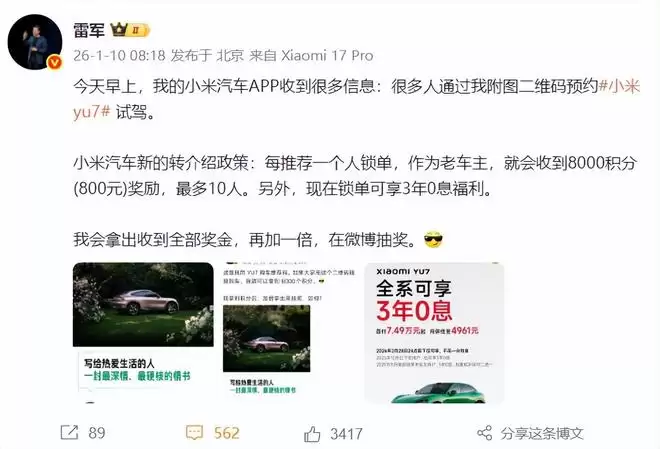Open 雷军's round profile avatar
The image size is (660, 449).
tap(35, 41)
